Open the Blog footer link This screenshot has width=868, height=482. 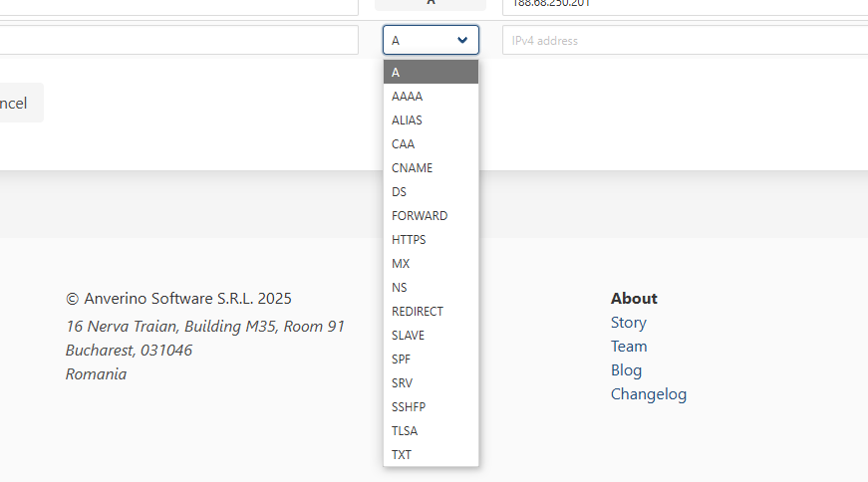pyautogui.click(x=627, y=370)
